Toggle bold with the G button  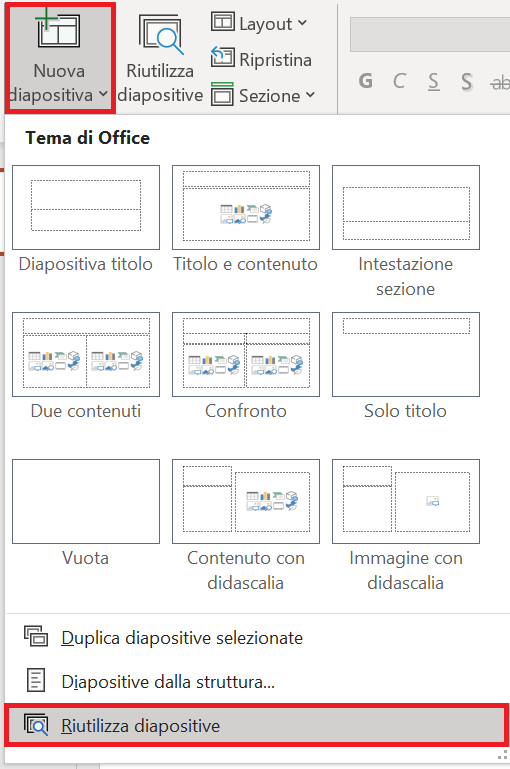[x=366, y=81]
